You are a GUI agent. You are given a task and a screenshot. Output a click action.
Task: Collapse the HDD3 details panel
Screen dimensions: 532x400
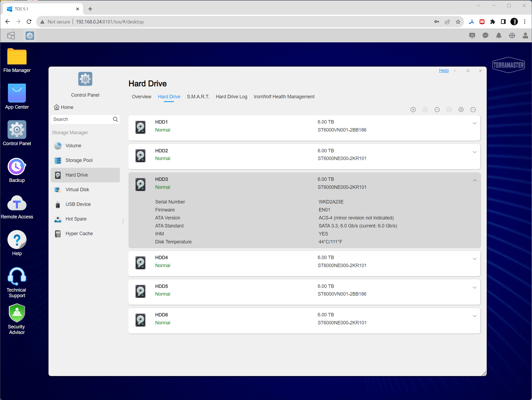click(475, 181)
